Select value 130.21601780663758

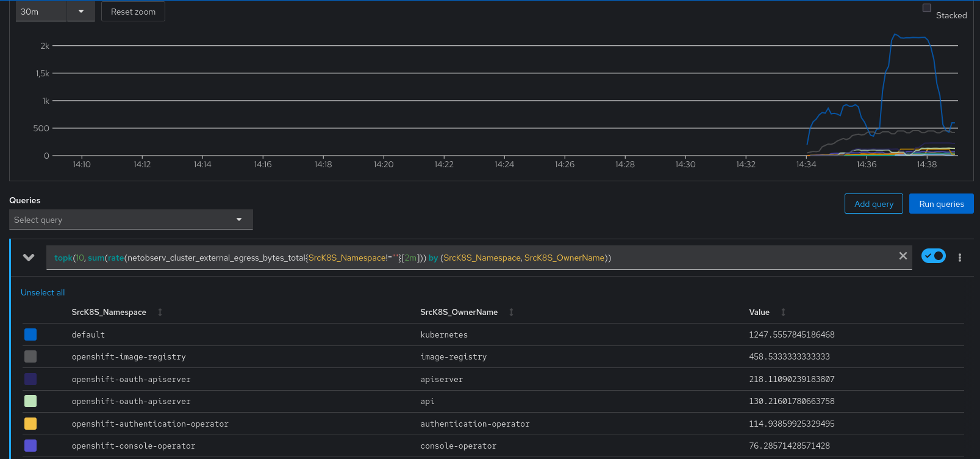792,401
